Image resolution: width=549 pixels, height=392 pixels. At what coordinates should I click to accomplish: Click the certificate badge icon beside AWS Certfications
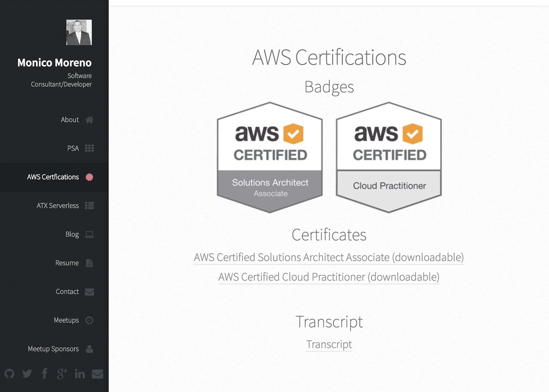coord(90,177)
